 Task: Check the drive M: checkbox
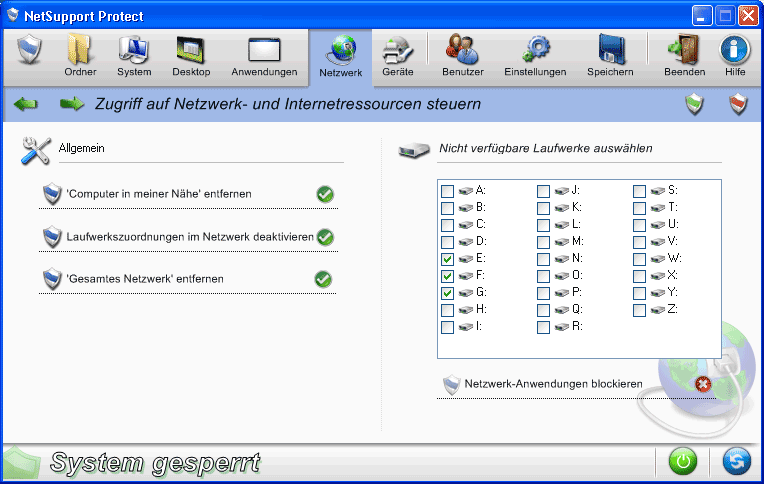click(x=543, y=242)
